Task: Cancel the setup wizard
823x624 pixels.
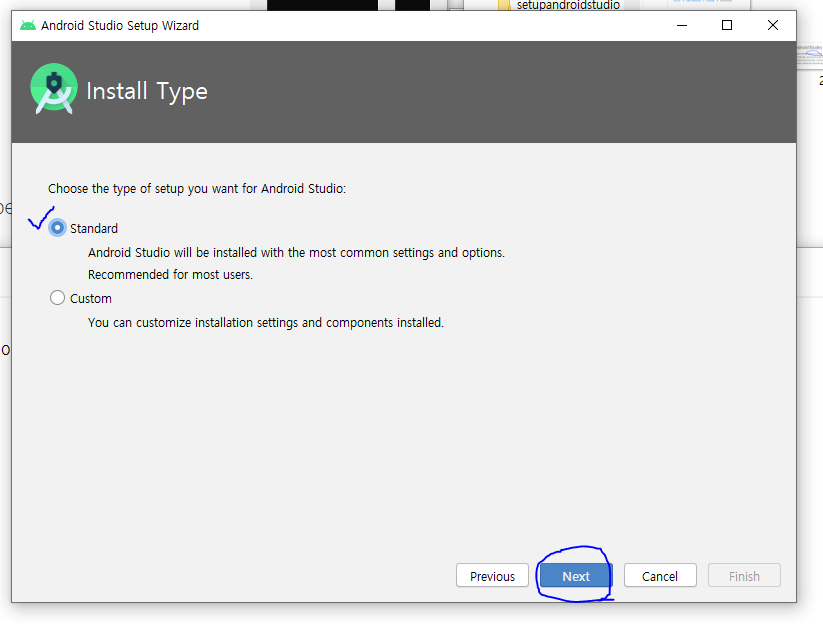Action: [x=660, y=576]
